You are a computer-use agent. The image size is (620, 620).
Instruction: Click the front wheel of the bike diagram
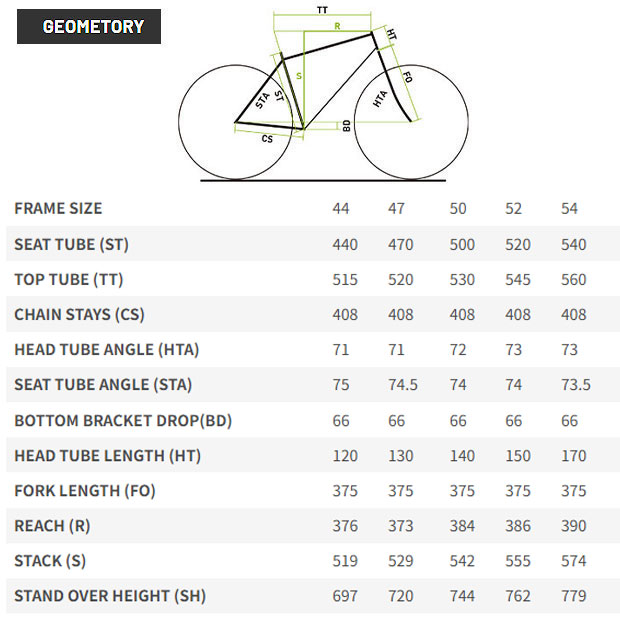coord(440,120)
